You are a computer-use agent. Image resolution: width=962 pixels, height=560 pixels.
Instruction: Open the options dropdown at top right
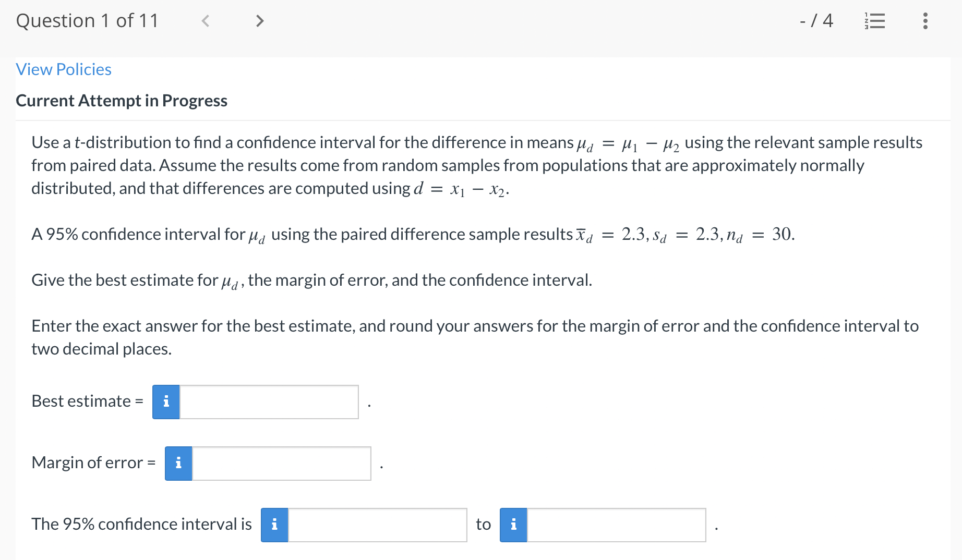924,21
